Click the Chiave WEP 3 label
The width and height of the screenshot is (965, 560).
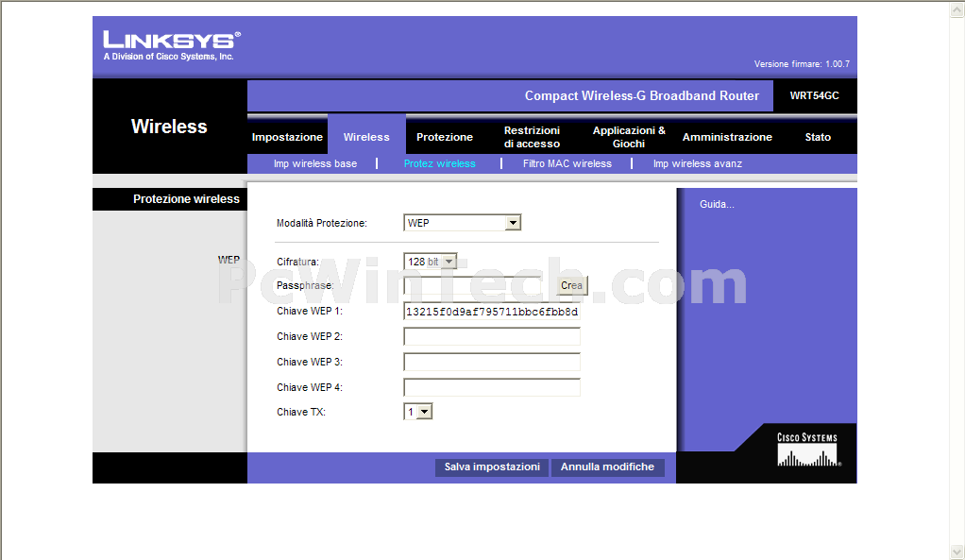tap(310, 362)
